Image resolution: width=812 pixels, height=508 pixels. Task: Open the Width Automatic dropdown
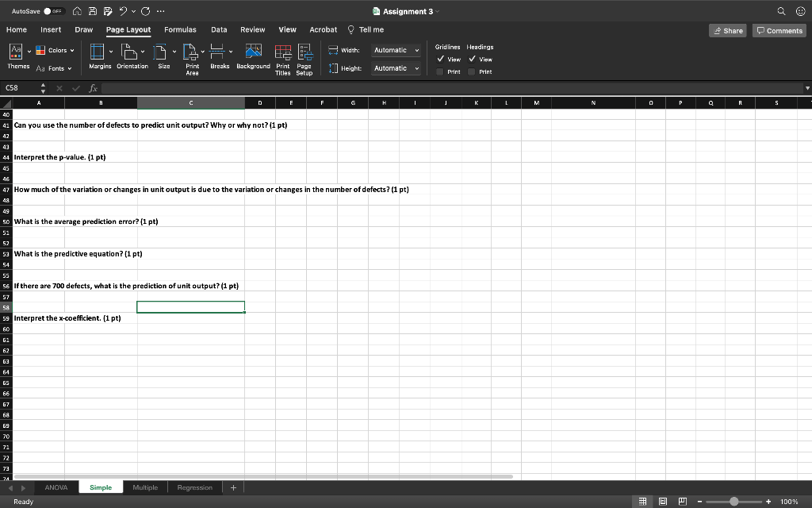[396, 50]
